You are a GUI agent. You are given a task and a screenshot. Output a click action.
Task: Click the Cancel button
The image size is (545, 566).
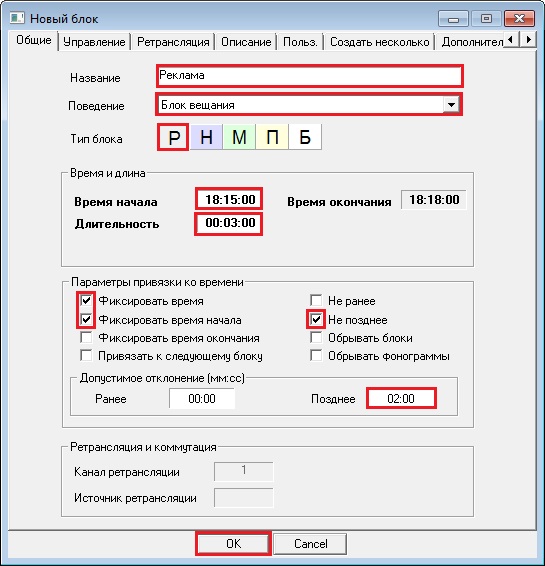310,544
